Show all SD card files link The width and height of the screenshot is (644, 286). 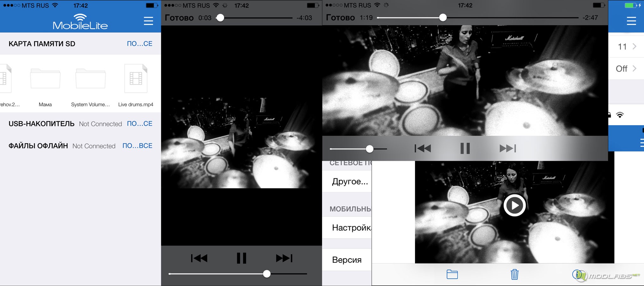point(139,44)
